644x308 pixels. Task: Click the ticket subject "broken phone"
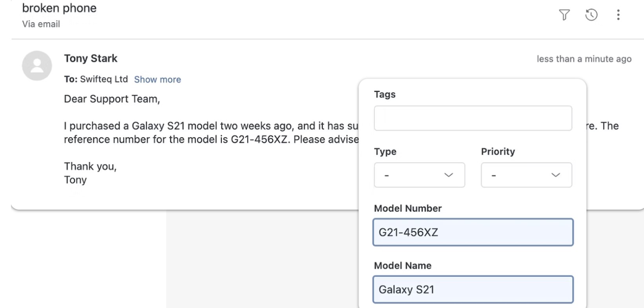click(59, 8)
